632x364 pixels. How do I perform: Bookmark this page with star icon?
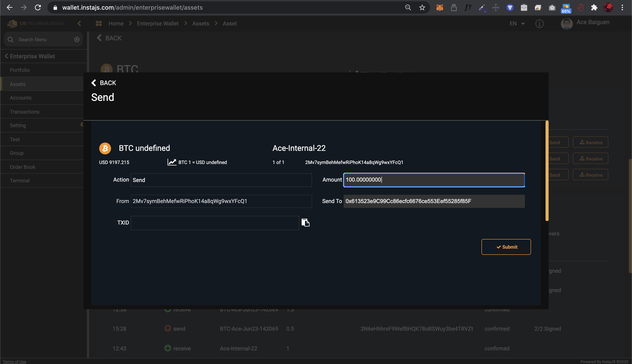coord(422,7)
